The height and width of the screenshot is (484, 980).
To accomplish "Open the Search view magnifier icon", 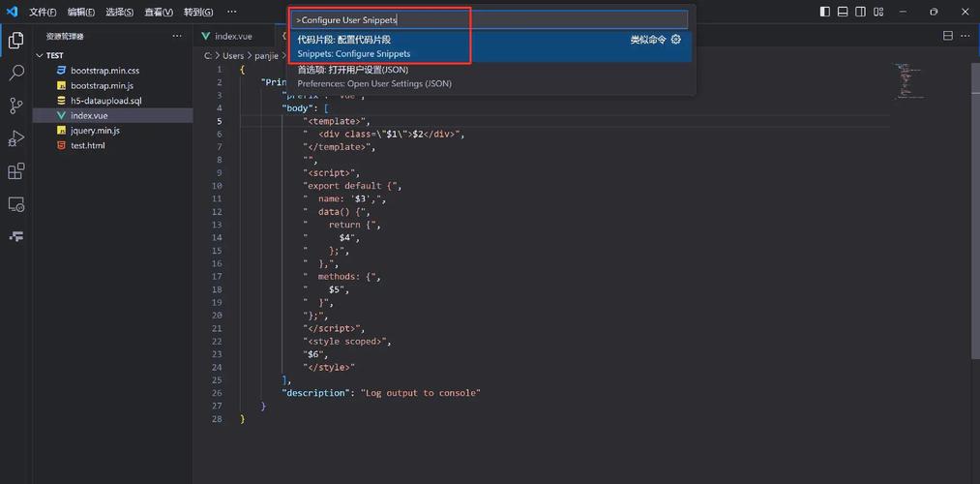I will tap(16, 73).
